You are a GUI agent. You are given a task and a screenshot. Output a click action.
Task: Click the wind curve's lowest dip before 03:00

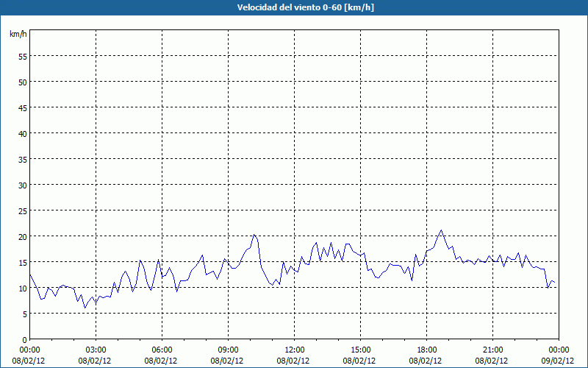click(85, 308)
